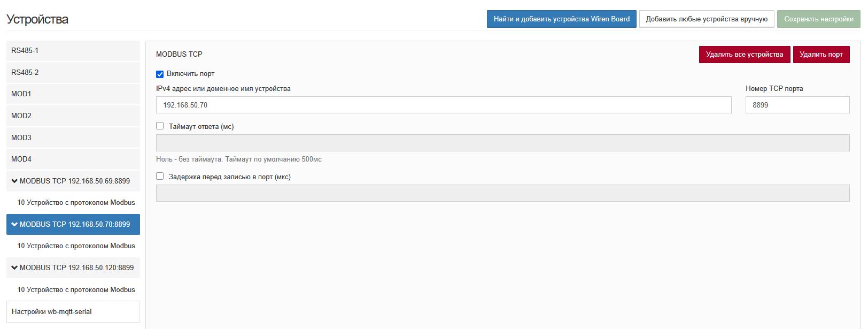Collapse the MODBUS TCP 192.168.50.120:8899 chevron

pos(14,268)
